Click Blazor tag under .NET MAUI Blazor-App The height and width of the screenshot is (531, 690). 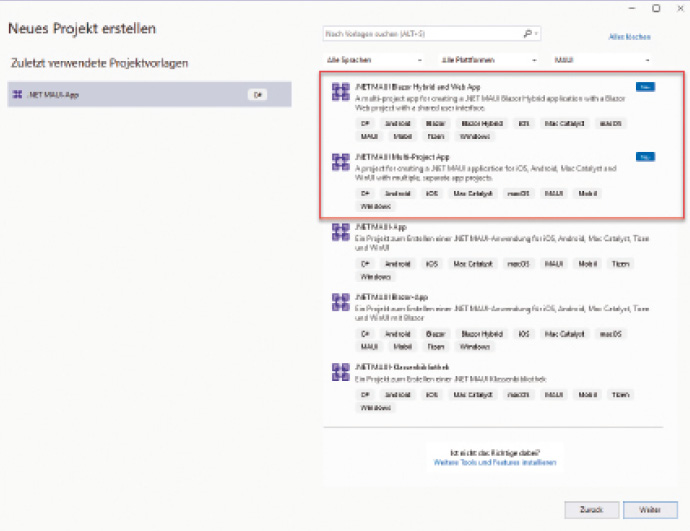[x=436, y=334]
